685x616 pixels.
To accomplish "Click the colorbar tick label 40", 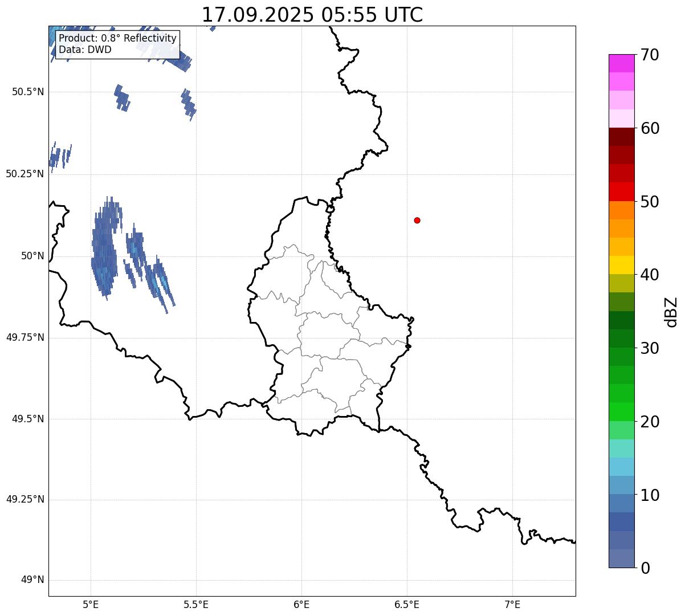I will coord(649,275).
